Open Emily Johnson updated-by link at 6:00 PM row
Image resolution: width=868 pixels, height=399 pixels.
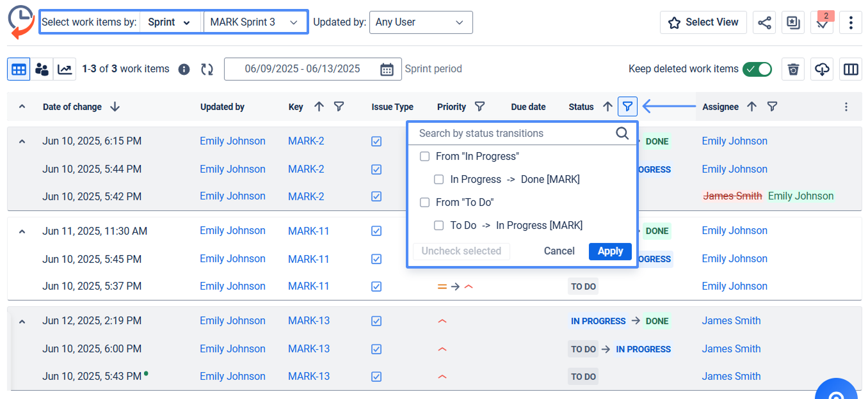click(232, 349)
